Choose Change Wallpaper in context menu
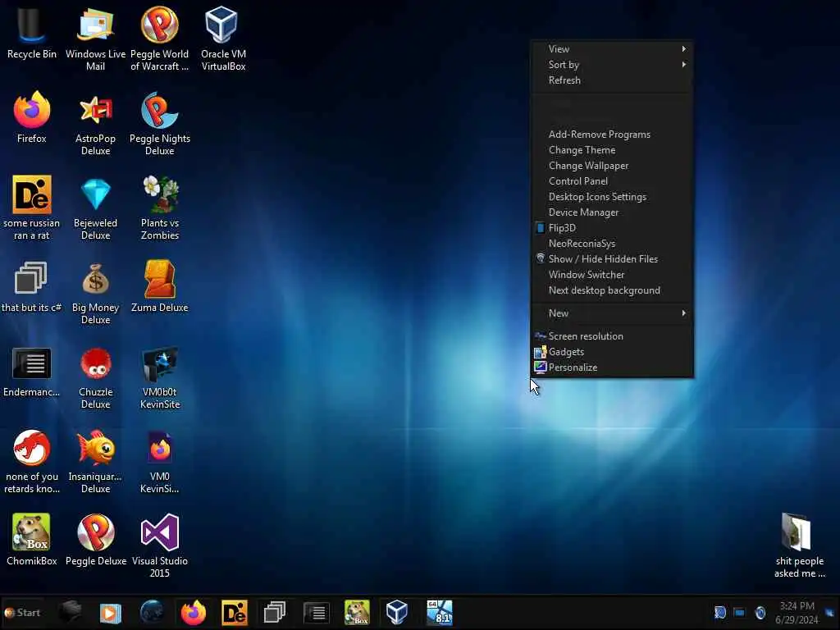 coord(612,166)
